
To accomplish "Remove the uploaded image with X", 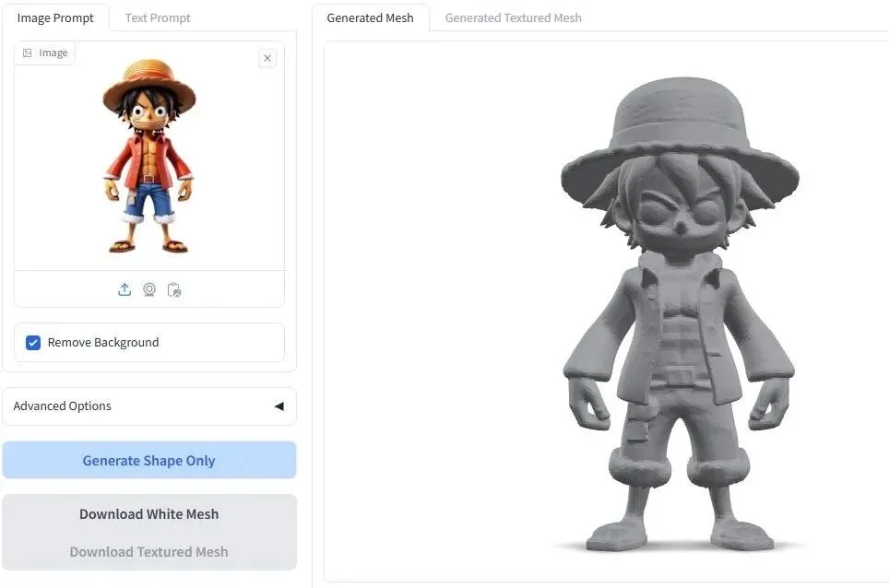I will (267, 58).
